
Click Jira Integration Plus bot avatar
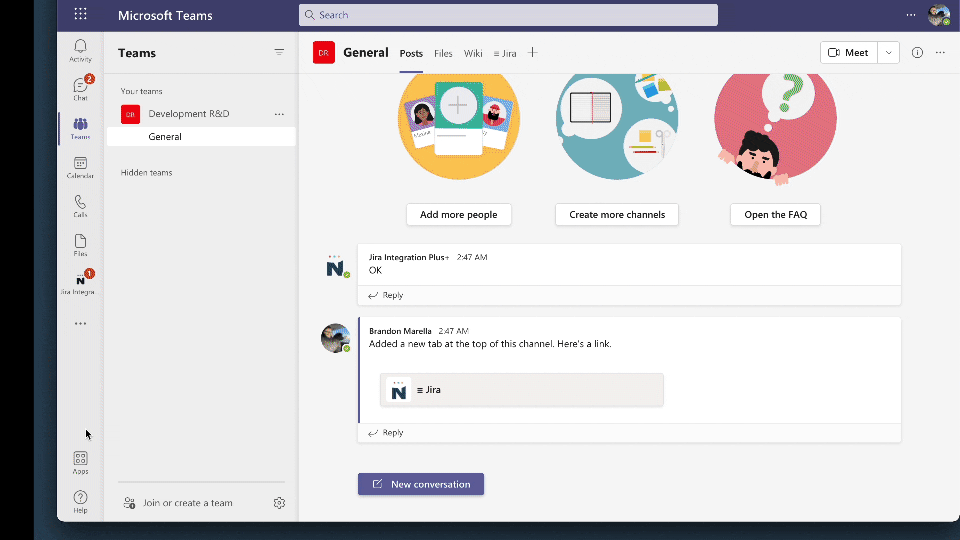336,267
